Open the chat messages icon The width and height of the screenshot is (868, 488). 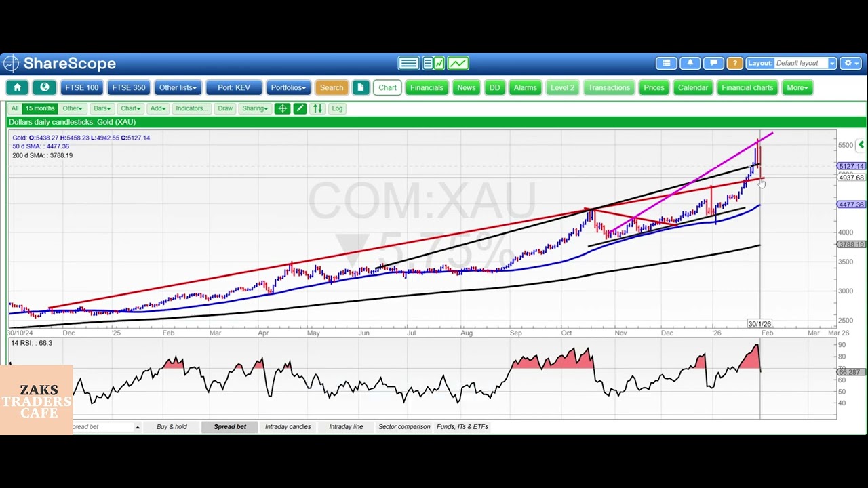click(713, 63)
